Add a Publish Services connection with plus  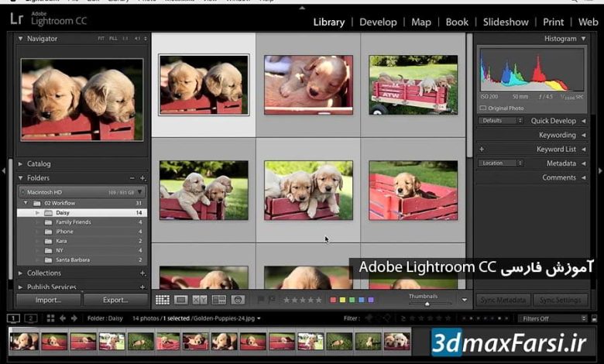point(142,287)
